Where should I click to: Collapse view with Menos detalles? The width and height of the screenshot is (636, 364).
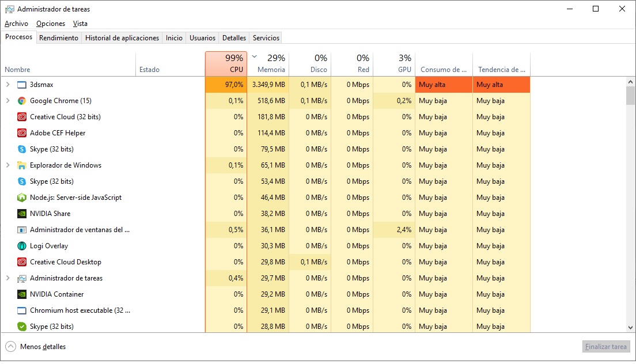36,347
